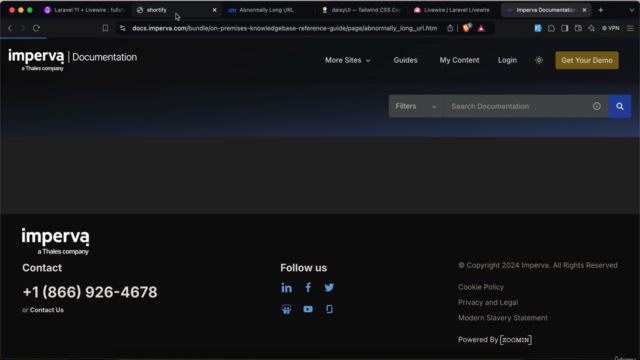Image resolution: width=640 pixels, height=360 pixels.
Task: Close the Imperva Documentation tab
Action: pos(584,10)
